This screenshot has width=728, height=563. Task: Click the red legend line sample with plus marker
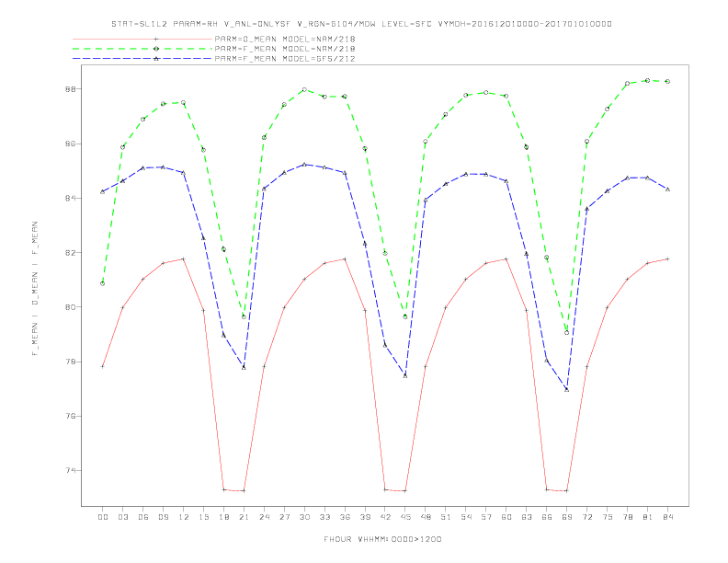tap(142, 39)
